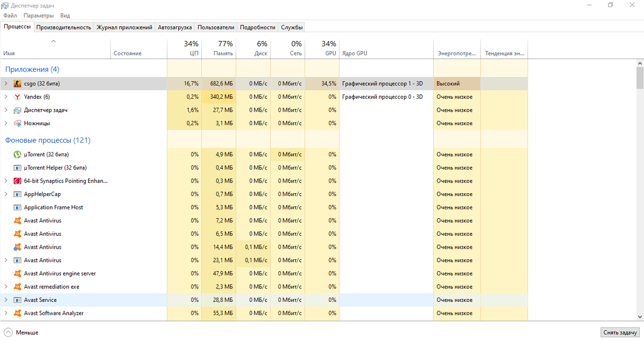
Task: Click the µTorrent (32 бита) icon
Action: point(17,155)
